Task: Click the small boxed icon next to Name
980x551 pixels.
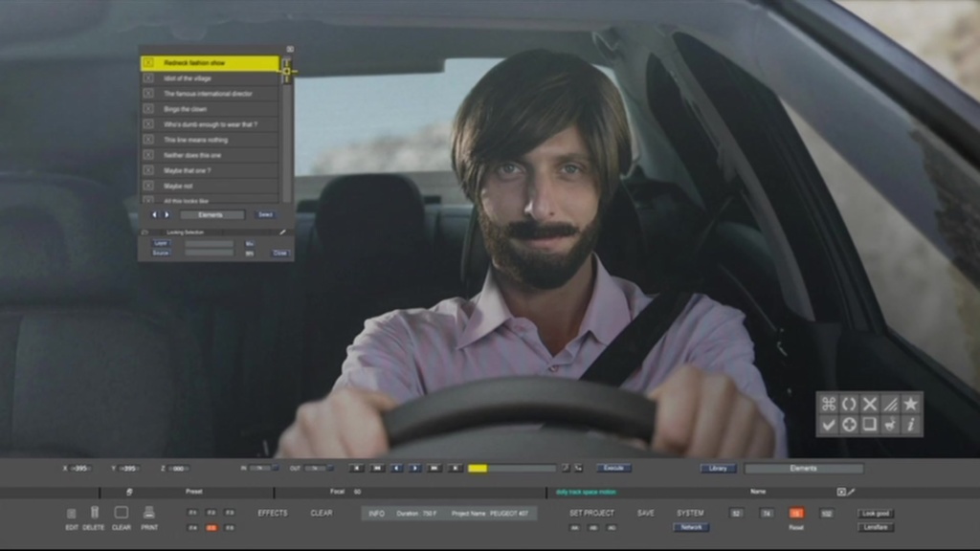Action: pyautogui.click(x=841, y=492)
